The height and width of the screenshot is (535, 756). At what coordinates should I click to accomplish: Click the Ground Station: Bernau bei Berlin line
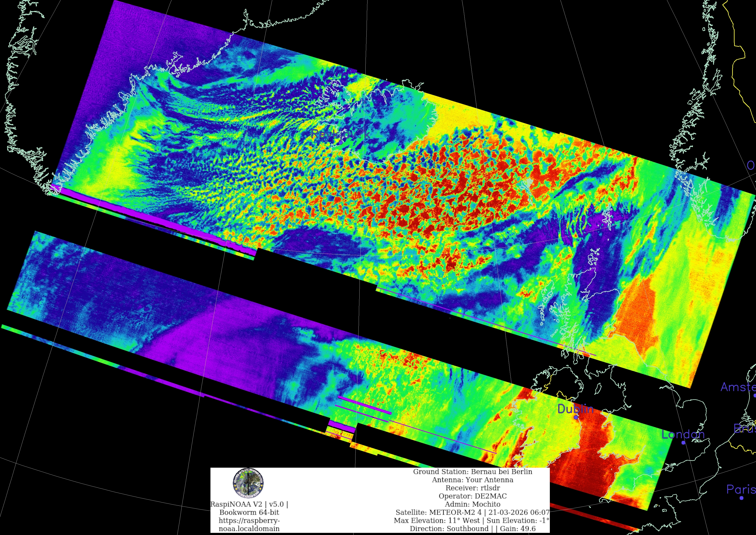point(472,471)
